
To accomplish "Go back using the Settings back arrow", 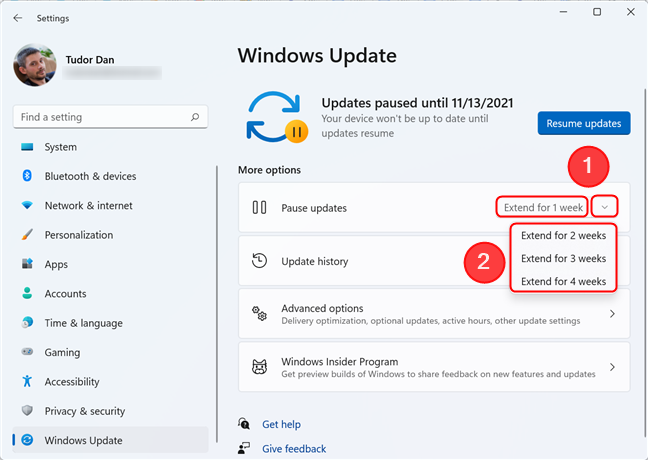I will [17, 18].
